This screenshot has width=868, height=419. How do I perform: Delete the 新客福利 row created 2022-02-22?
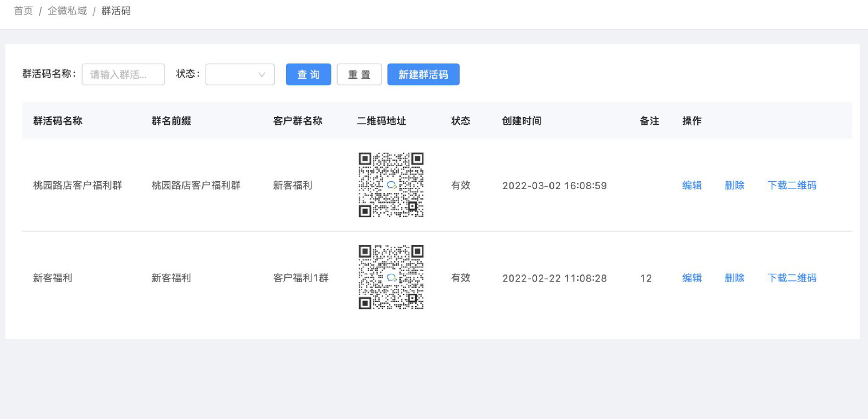(734, 278)
